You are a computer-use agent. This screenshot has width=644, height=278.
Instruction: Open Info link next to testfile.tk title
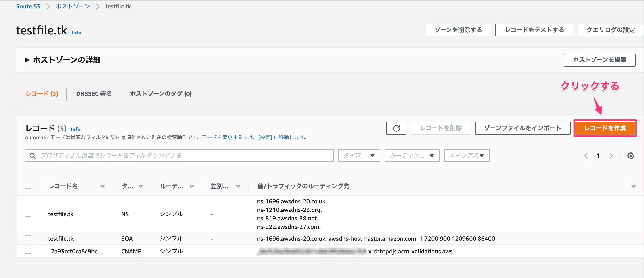click(x=76, y=33)
